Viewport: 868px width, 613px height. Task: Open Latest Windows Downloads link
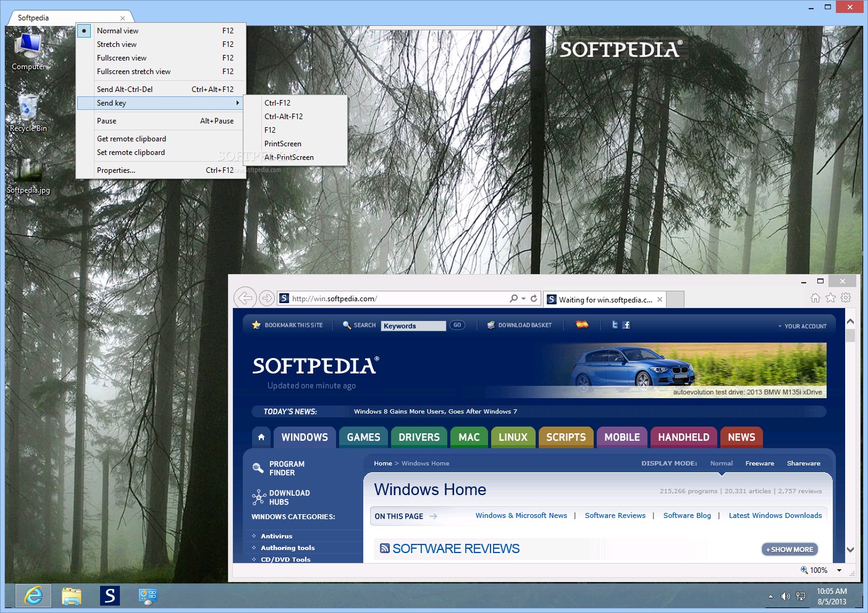click(x=775, y=515)
